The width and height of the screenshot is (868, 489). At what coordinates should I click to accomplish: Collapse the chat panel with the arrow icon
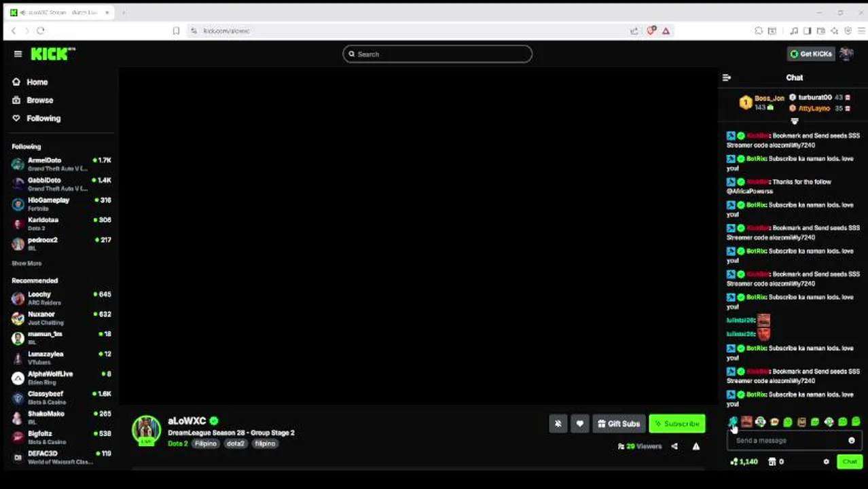click(727, 78)
